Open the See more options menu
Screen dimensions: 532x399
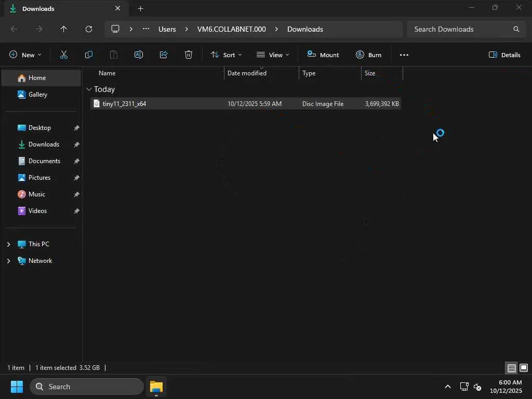pos(404,55)
